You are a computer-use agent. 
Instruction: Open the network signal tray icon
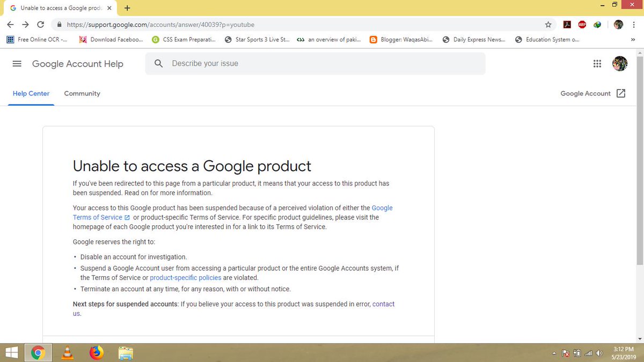coord(588,353)
